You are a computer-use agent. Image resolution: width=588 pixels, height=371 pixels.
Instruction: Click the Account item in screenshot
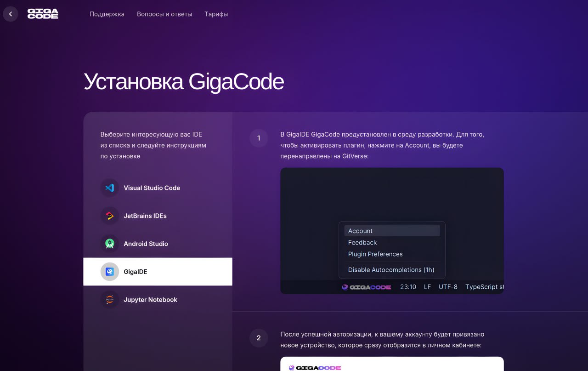[392, 231]
